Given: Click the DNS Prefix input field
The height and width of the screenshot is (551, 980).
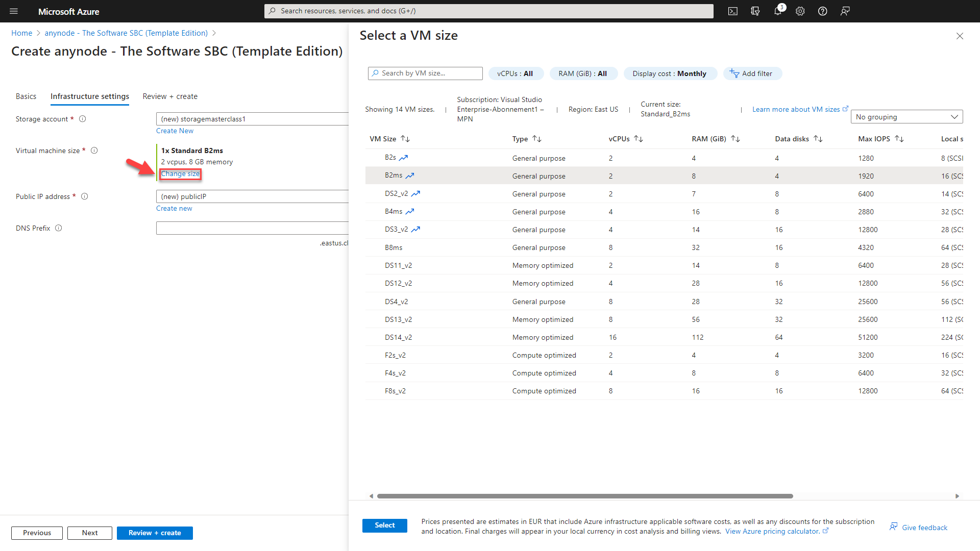Looking at the screenshot, I should 252,228.
